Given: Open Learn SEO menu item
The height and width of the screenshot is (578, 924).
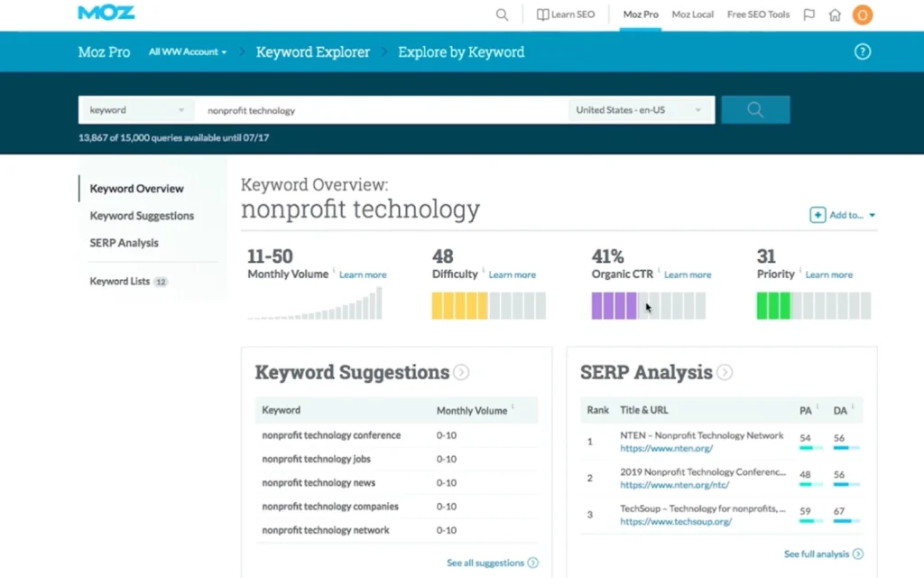Looking at the screenshot, I should [566, 14].
